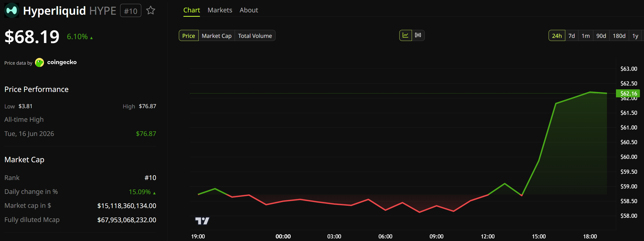Image resolution: width=644 pixels, height=241 pixels.
Task: Click the 6.10% change indicator
Action: click(x=80, y=37)
